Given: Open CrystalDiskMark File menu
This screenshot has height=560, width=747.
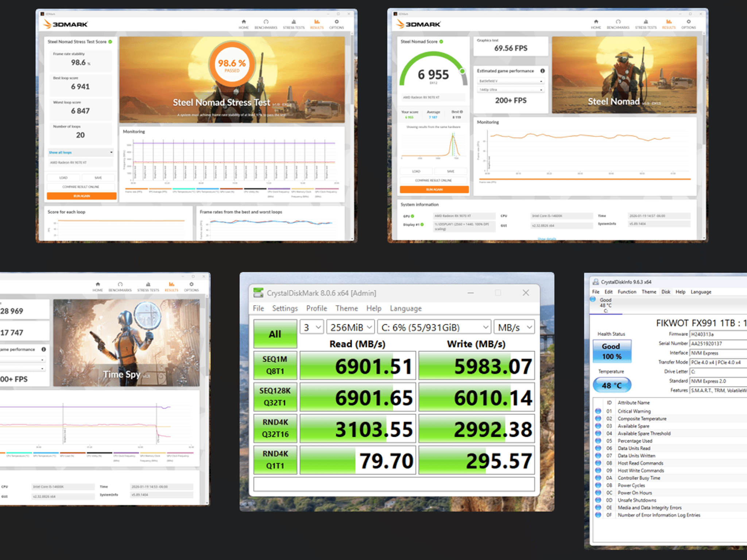Looking at the screenshot, I should (x=258, y=308).
